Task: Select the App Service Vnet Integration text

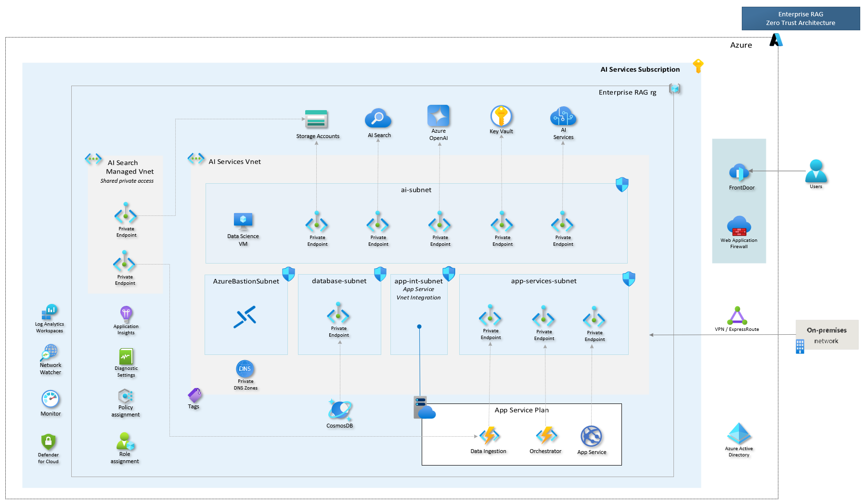Action: pyautogui.click(x=418, y=293)
